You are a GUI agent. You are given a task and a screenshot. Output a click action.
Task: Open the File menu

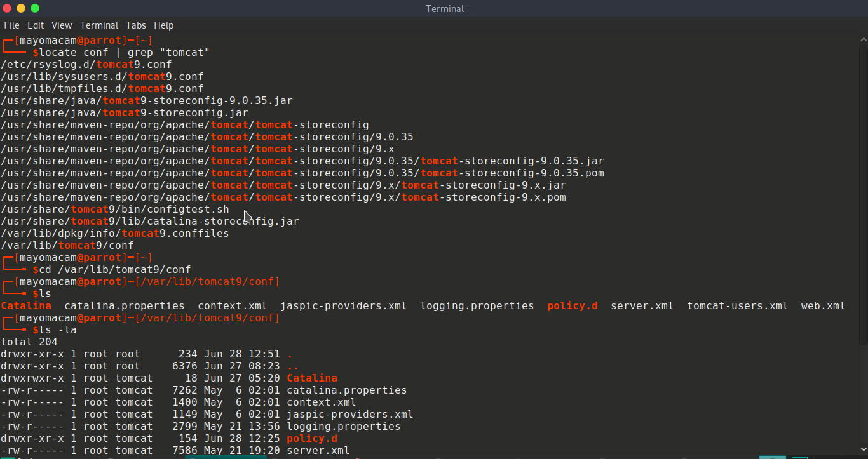11,25
